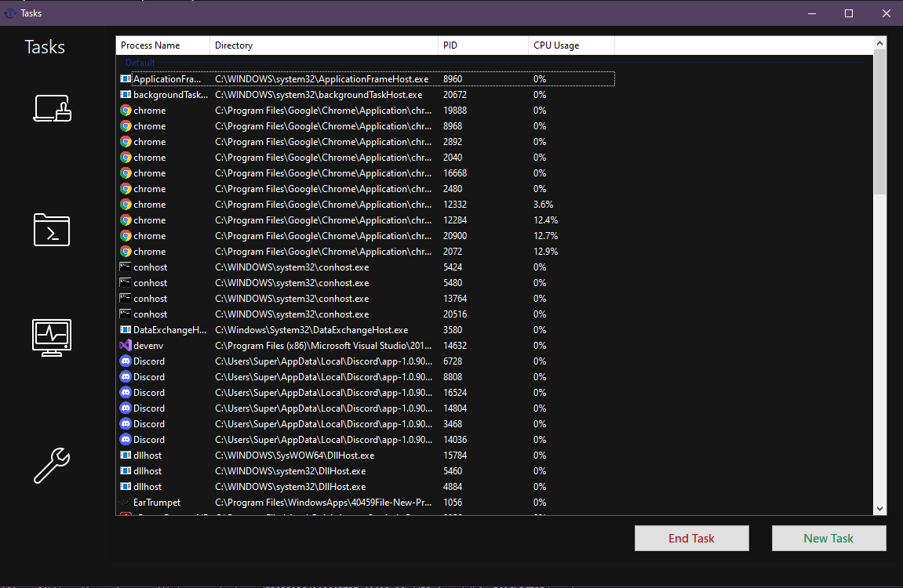Click the 3.6% CPU usage value
903x588 pixels.
pyautogui.click(x=543, y=205)
